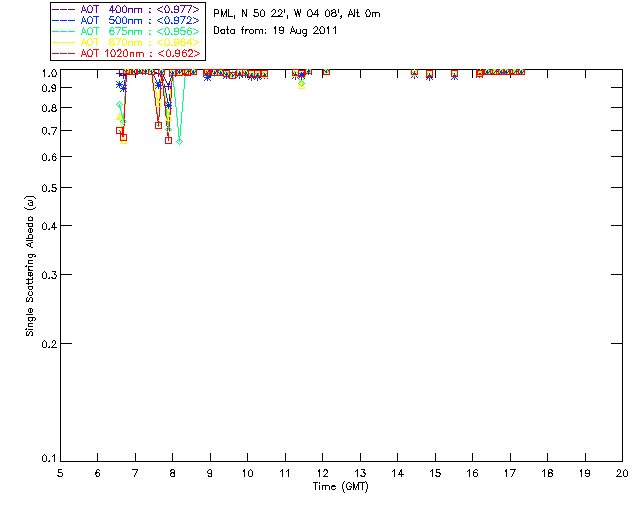Click the y-axis tick label 0.7

49,131
